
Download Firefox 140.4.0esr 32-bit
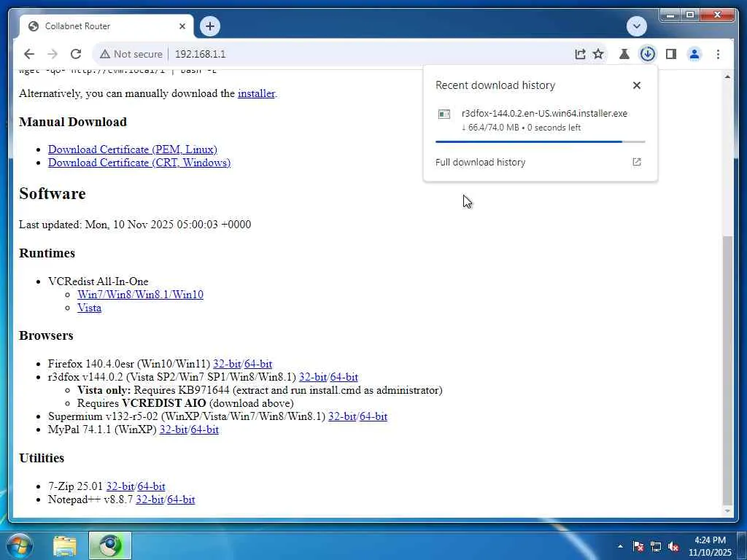click(227, 365)
